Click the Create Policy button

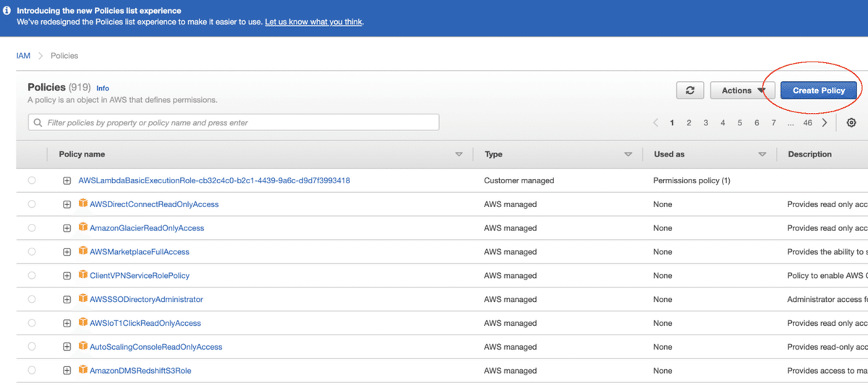[x=818, y=91]
